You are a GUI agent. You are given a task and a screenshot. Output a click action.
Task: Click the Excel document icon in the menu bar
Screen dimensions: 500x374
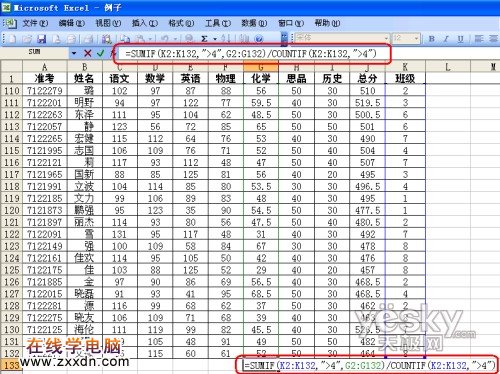coord(11,23)
